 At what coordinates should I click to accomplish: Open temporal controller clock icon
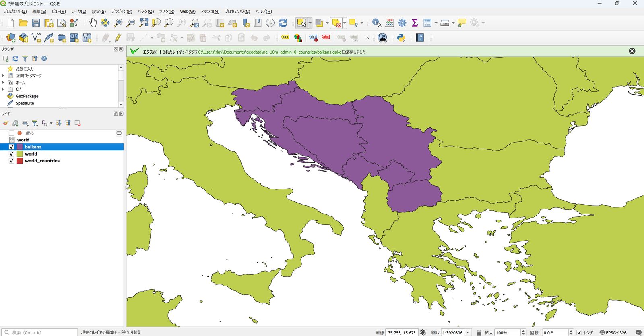point(270,23)
